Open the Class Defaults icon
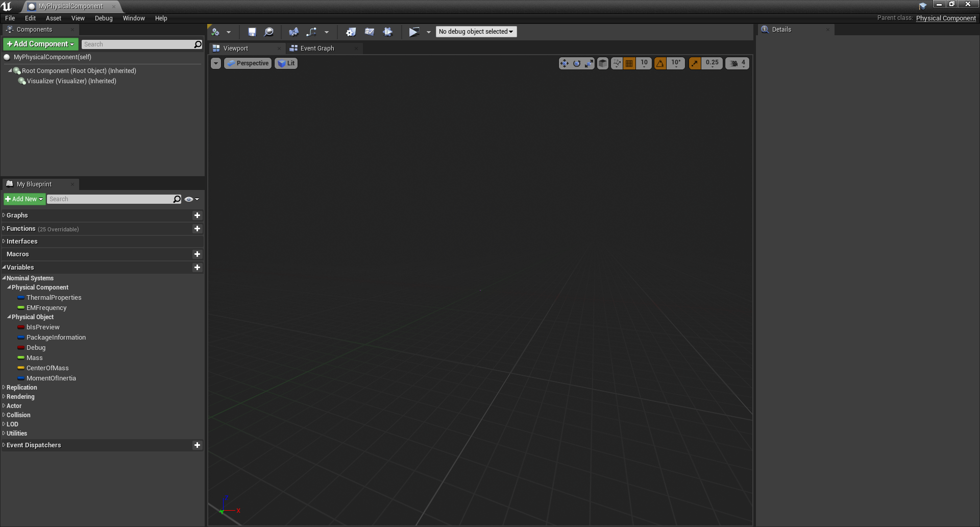This screenshot has width=980, height=527. point(369,32)
